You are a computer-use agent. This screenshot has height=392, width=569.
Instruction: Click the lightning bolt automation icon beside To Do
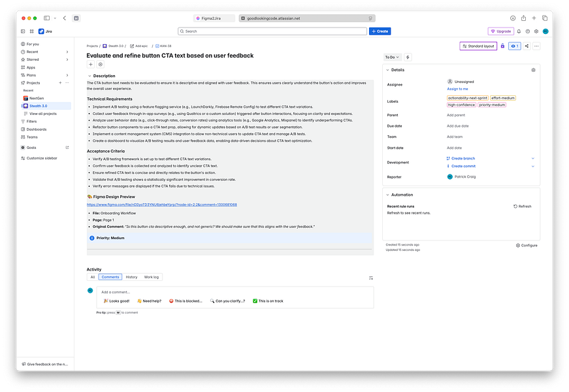click(408, 57)
